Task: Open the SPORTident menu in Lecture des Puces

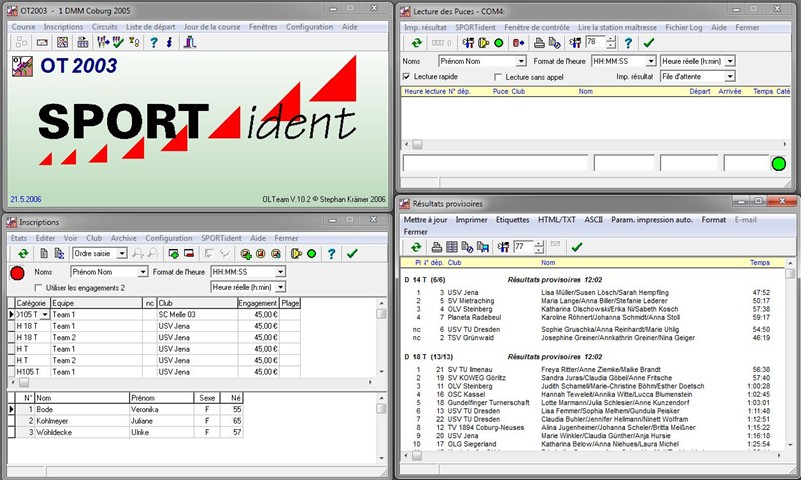Action: [x=475, y=28]
